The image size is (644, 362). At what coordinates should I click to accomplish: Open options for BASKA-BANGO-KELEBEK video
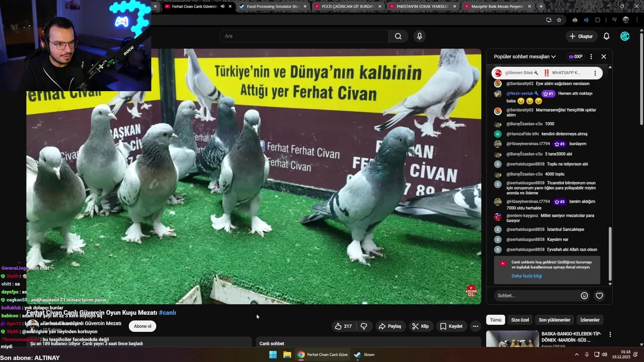pyautogui.click(x=610, y=334)
